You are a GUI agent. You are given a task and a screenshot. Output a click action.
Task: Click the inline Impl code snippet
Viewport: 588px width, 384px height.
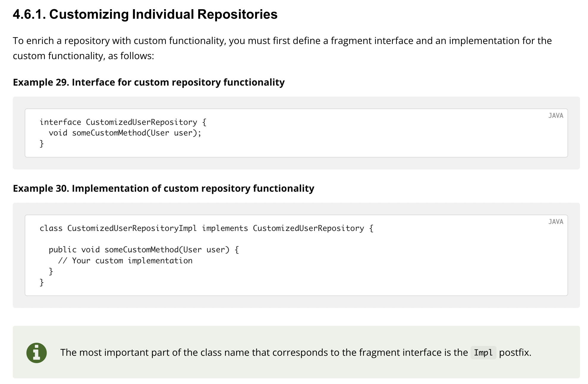[x=483, y=353]
